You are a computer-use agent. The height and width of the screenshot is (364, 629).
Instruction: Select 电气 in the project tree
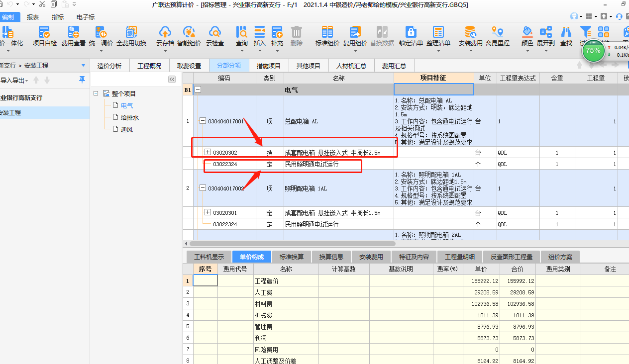(x=127, y=105)
